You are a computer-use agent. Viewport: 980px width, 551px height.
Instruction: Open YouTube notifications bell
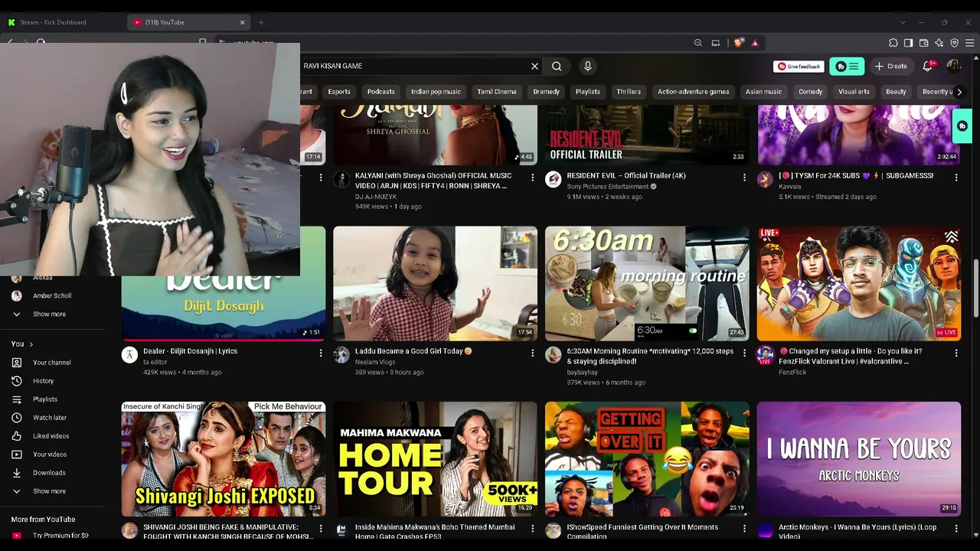coord(928,67)
